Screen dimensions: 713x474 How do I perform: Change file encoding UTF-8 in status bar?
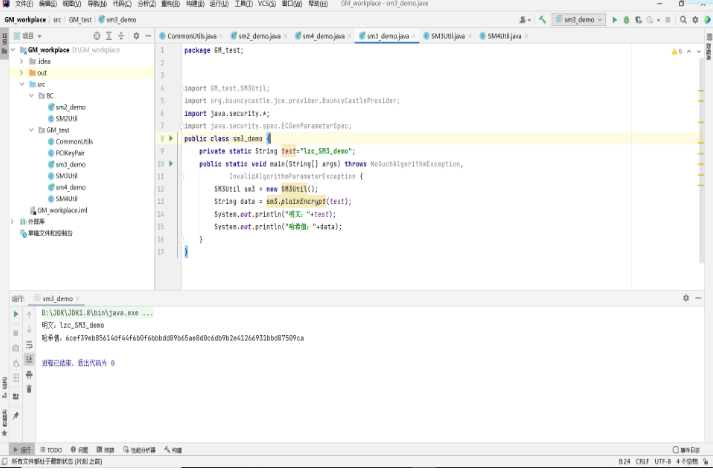coord(663,462)
